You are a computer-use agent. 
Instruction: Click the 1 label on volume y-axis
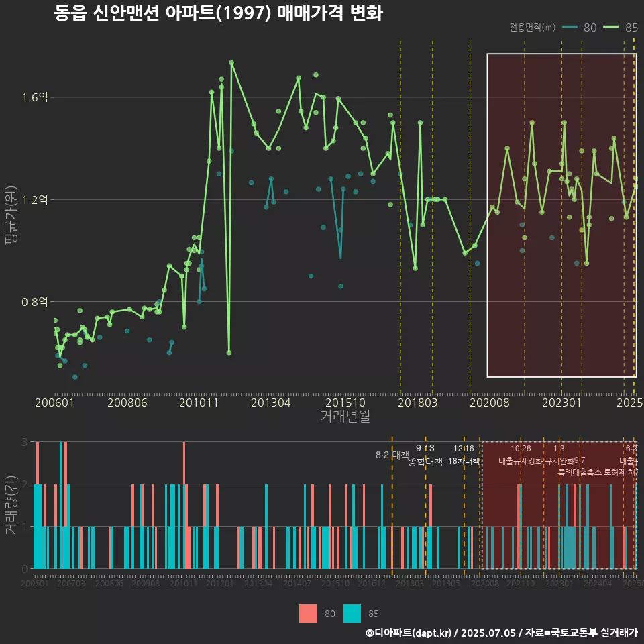(25, 527)
